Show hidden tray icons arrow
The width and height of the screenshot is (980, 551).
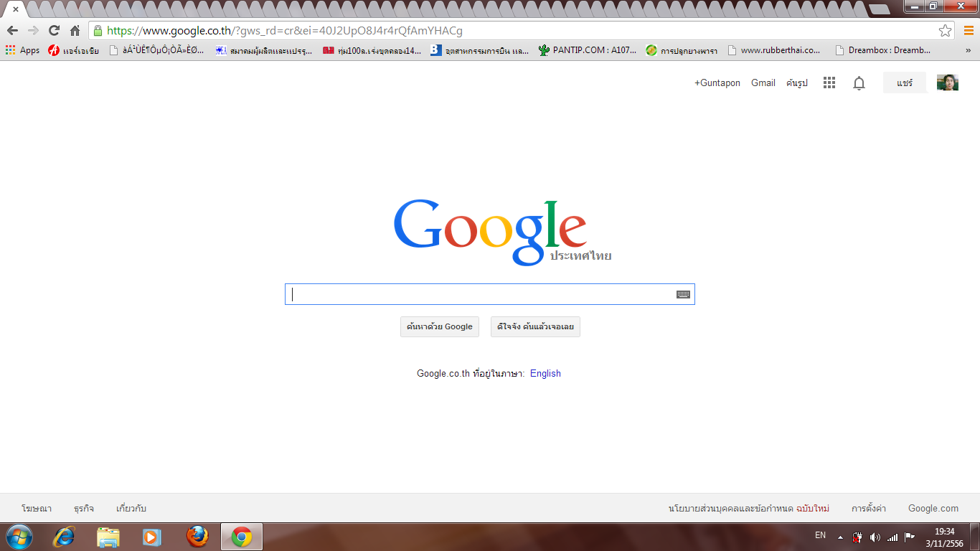(841, 537)
